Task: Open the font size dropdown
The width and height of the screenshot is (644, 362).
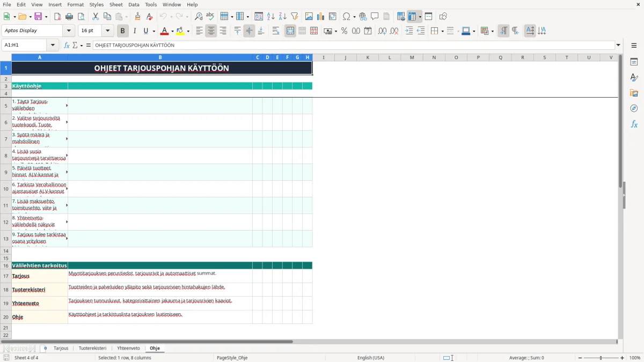Action: pos(107,31)
